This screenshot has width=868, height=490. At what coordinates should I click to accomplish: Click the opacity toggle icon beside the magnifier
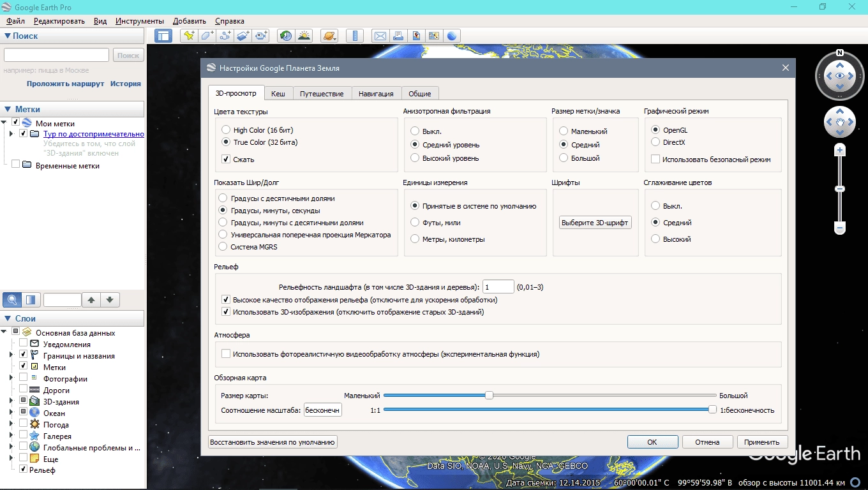31,299
